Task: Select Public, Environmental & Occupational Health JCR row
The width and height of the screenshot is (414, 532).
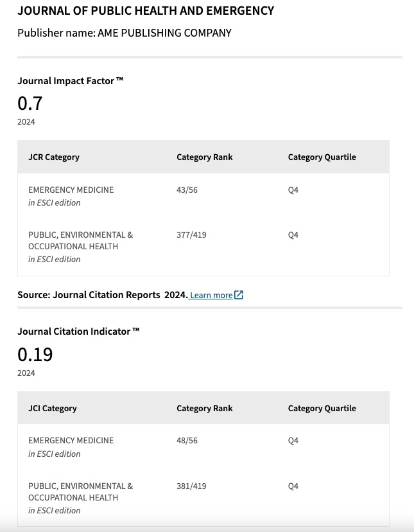Action: pos(203,247)
